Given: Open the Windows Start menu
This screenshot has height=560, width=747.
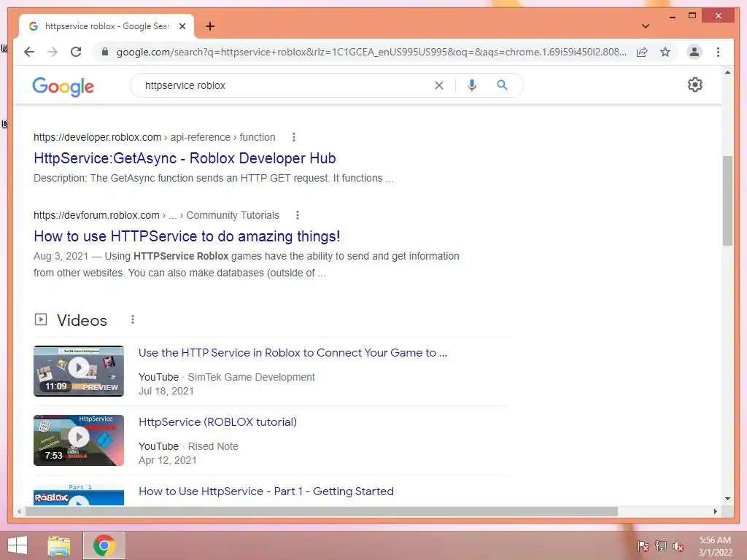Looking at the screenshot, I should pyautogui.click(x=18, y=545).
